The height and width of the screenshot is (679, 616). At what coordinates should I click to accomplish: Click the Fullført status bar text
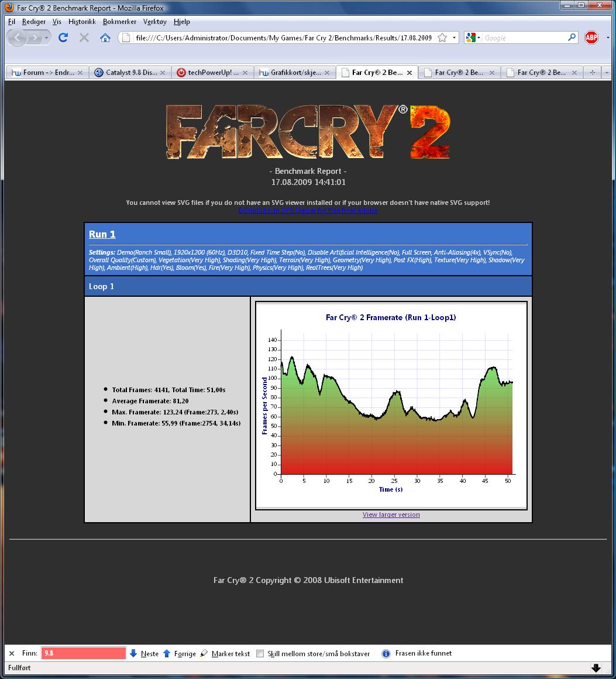click(x=19, y=668)
